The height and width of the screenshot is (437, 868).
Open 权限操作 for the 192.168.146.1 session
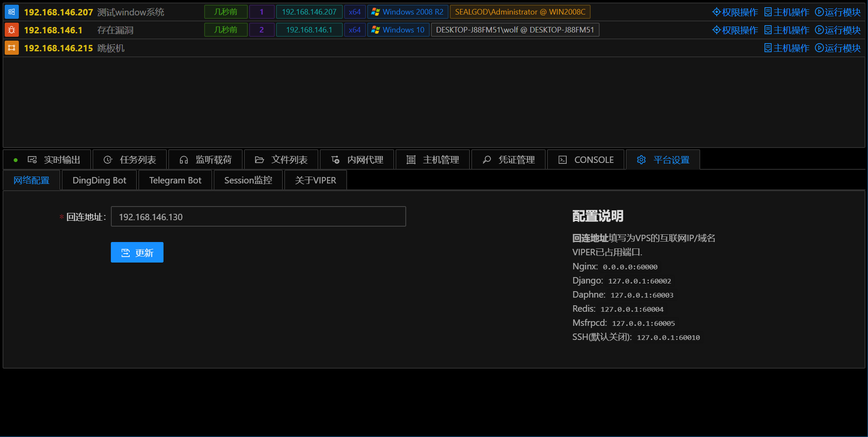pos(735,30)
